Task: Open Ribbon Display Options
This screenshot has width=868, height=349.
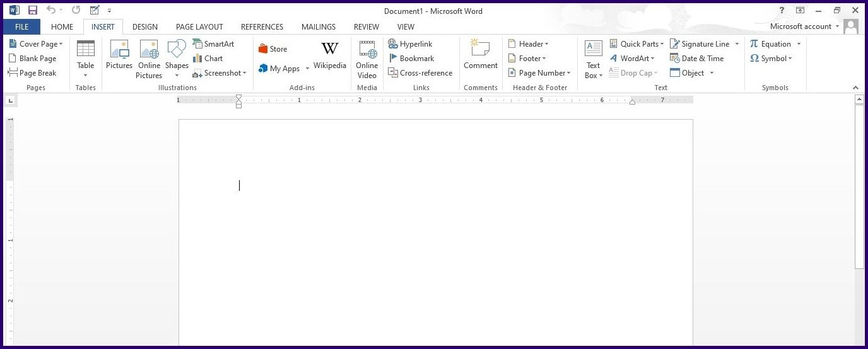Action: coord(800,10)
